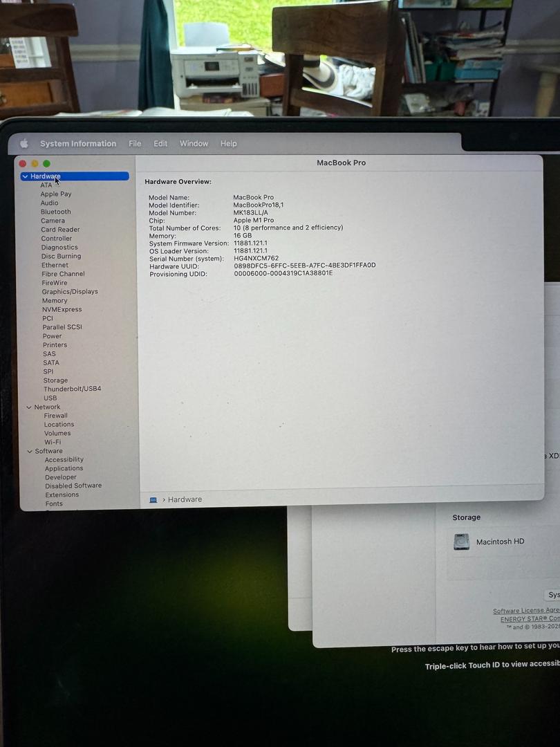
Task: Select Fibre Channel in the sidebar
Action: coord(64,274)
